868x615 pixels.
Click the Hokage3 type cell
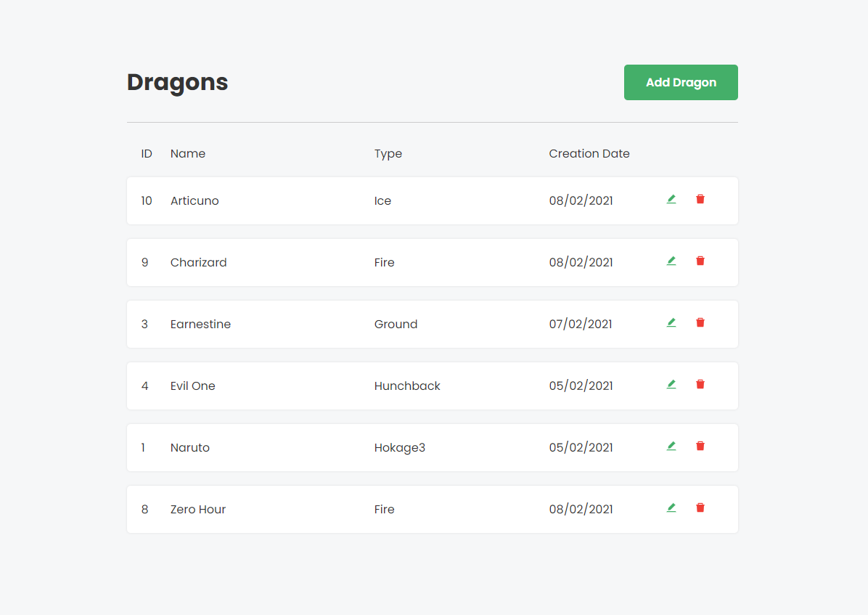point(400,448)
